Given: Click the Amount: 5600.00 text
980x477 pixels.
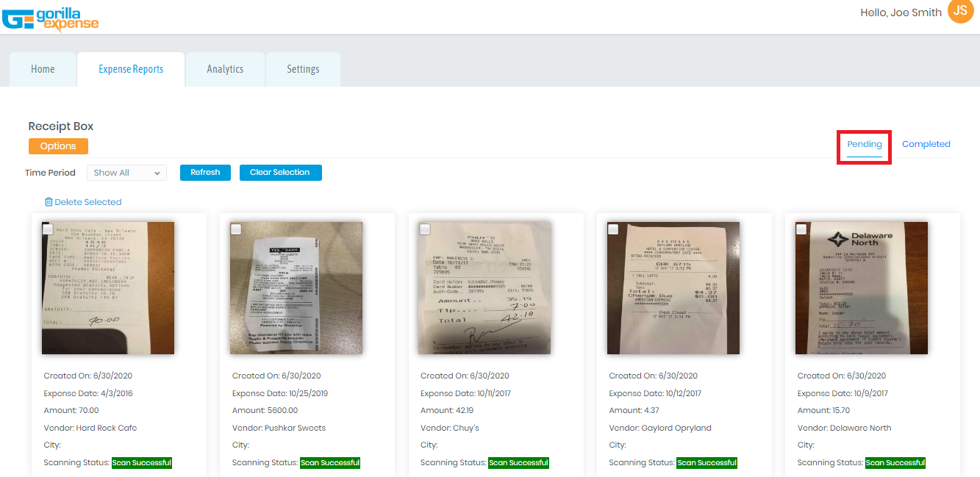Looking at the screenshot, I should 265,411.
